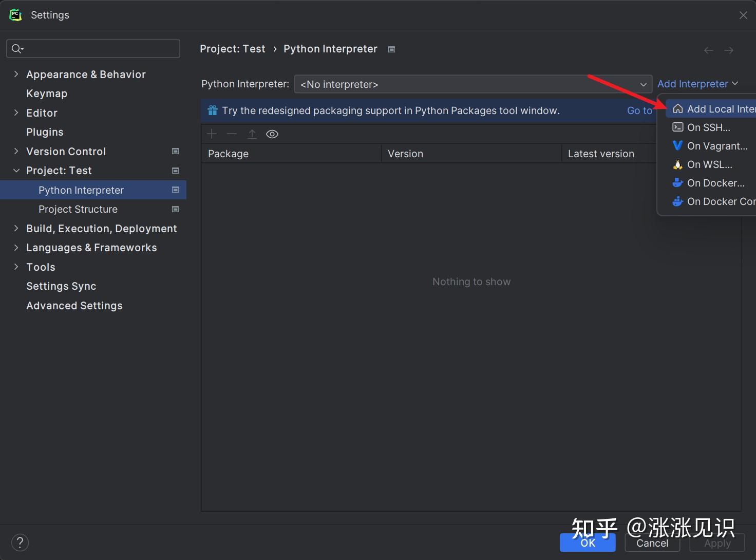Click the PyCharm logo in title bar
This screenshot has height=560, width=756.
click(x=15, y=15)
